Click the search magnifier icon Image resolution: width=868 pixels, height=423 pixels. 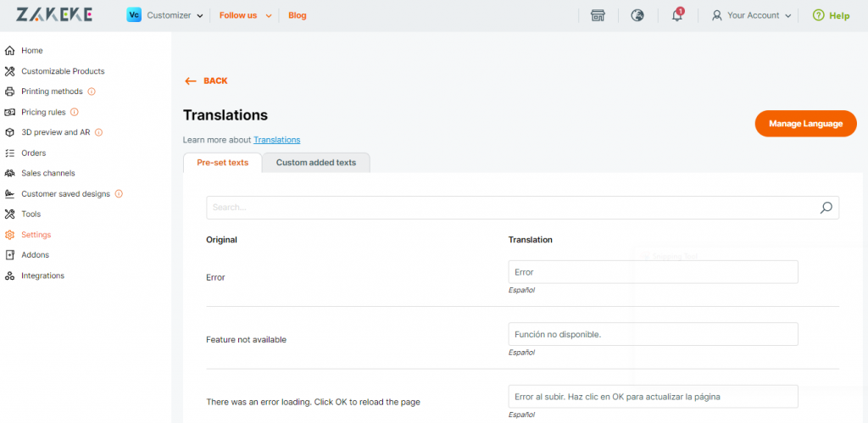coord(826,208)
